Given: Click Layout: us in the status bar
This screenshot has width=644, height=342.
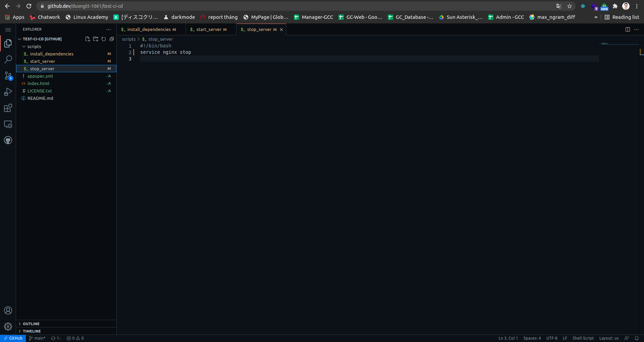Looking at the screenshot, I should point(609,338).
